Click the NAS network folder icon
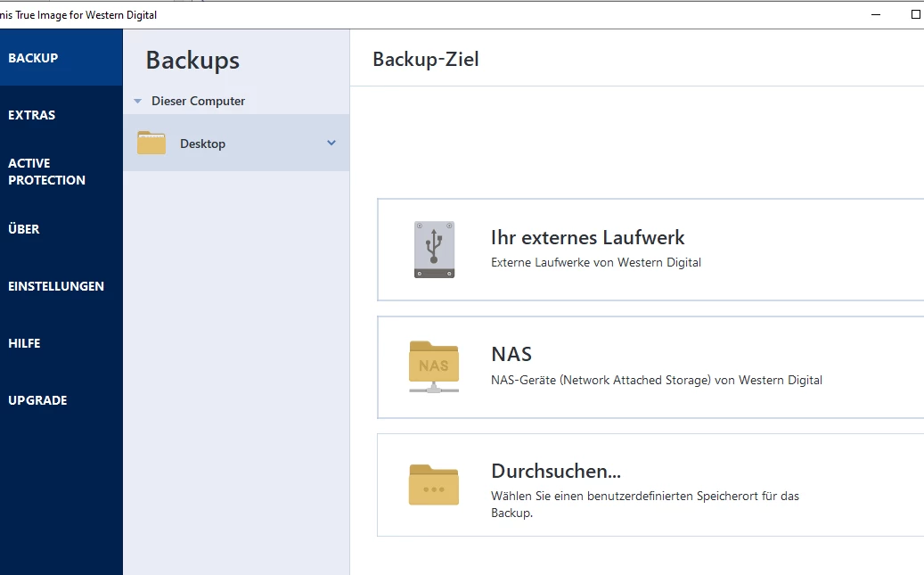 point(434,366)
